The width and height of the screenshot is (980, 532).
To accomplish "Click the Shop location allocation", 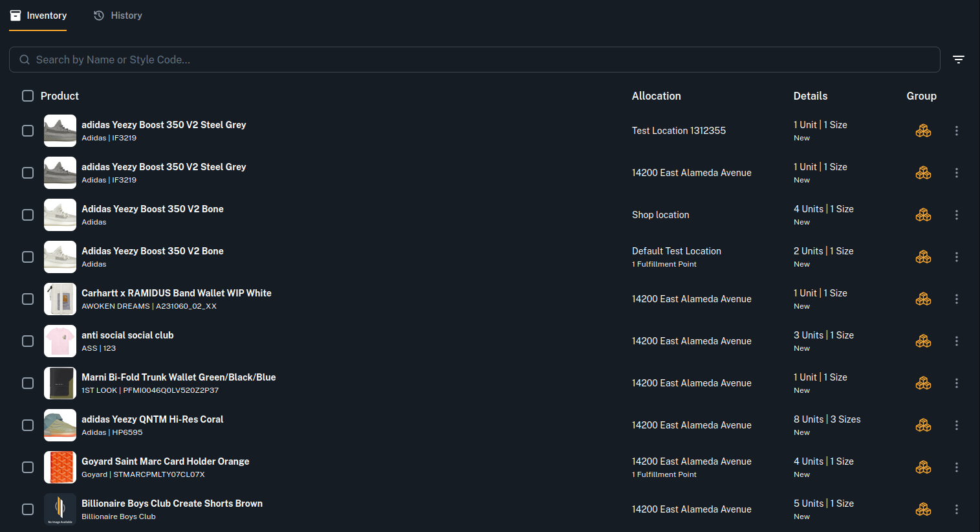I will coord(660,215).
